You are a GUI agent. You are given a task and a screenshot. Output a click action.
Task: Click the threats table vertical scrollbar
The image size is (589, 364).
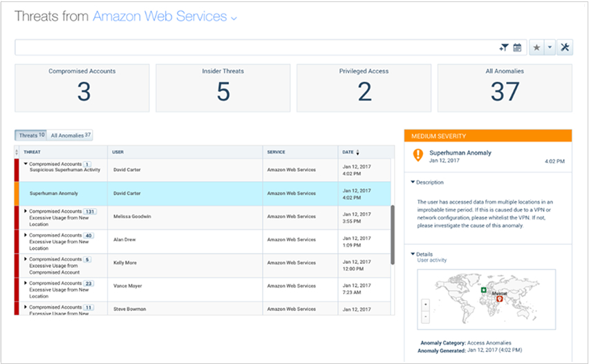(393, 235)
